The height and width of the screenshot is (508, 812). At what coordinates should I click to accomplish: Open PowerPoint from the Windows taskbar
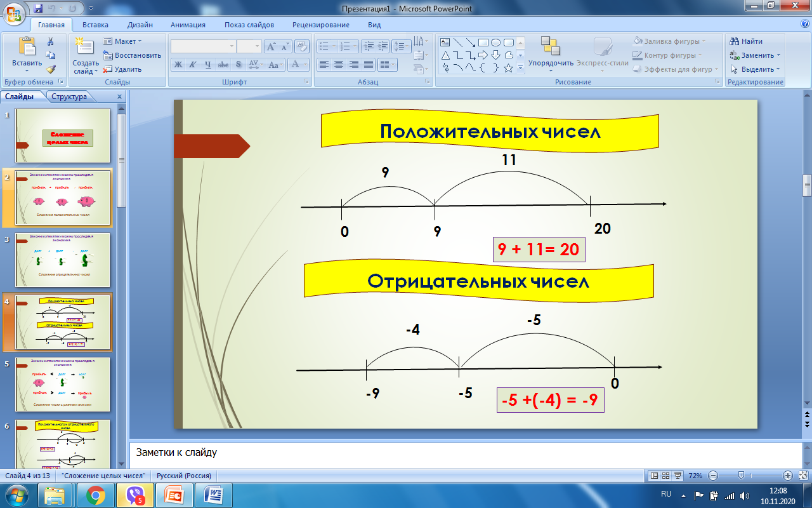(173, 495)
